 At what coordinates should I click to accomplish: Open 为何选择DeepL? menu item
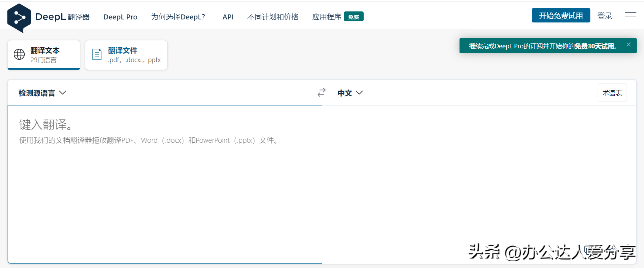(x=178, y=17)
